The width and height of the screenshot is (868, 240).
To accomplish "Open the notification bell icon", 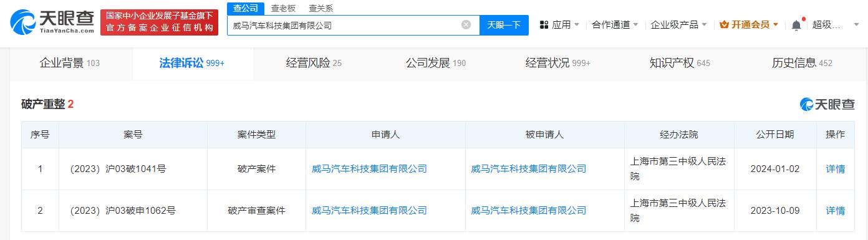I will [x=796, y=25].
